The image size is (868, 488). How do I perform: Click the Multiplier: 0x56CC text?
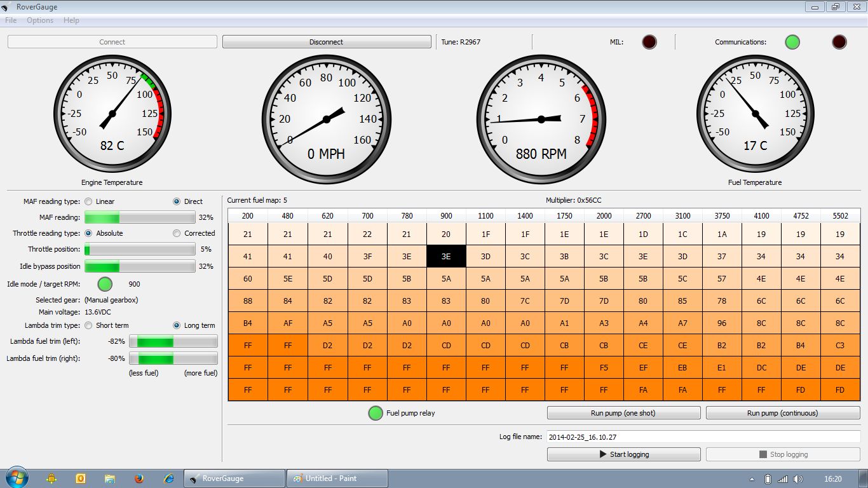573,200
